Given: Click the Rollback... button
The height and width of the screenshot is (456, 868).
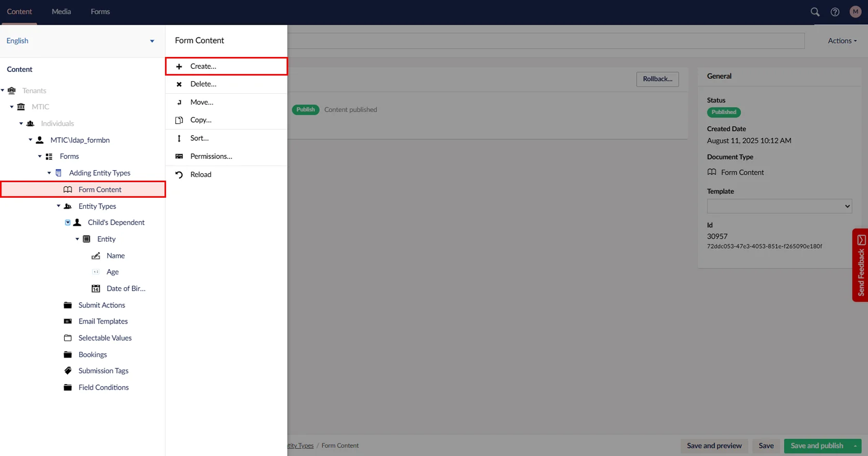Looking at the screenshot, I should coord(657,79).
